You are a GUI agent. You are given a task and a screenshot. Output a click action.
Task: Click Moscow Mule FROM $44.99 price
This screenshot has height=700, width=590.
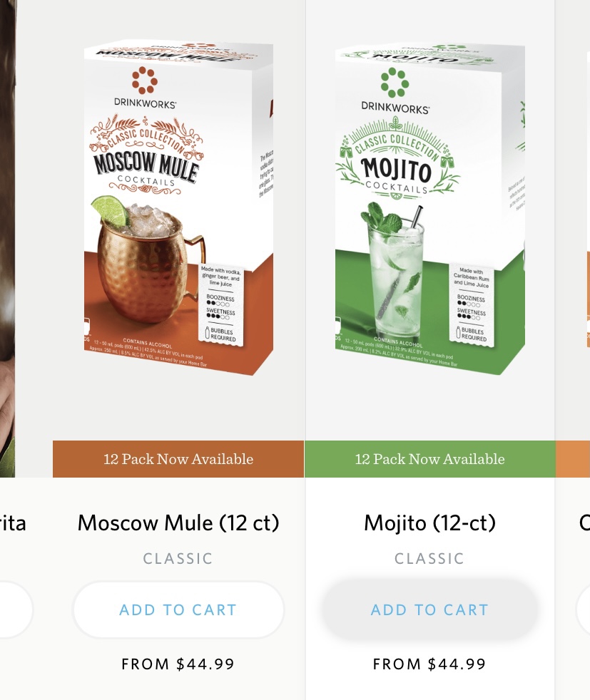click(x=178, y=664)
